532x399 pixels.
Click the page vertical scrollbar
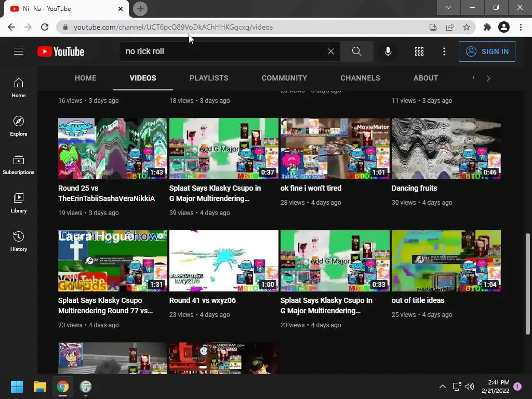click(x=528, y=284)
